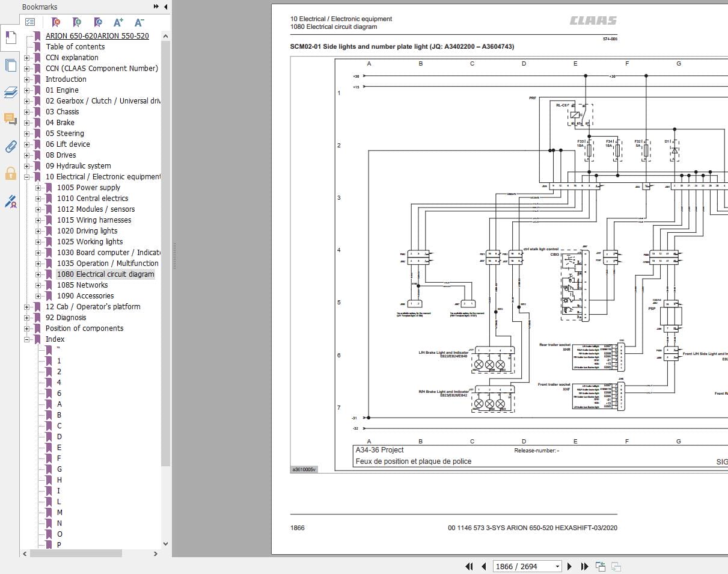Image resolution: width=728 pixels, height=574 pixels.
Task: Open the page number dropdown arrow
Action: point(557,566)
